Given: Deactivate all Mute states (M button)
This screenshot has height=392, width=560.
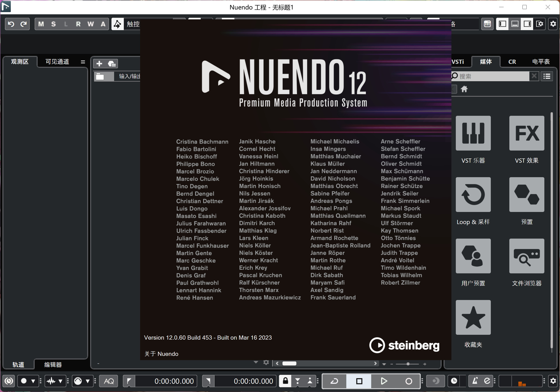Looking at the screenshot, I should (41, 24).
